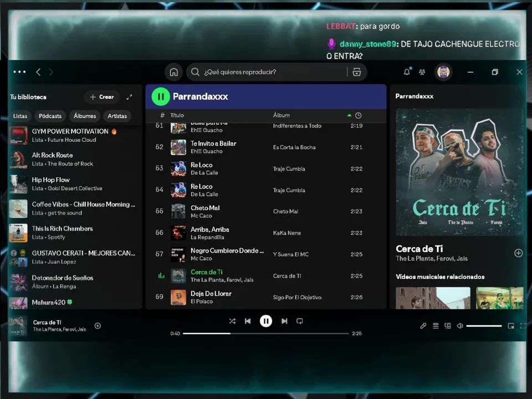
Task: Open album Es Corta la Bocha
Action: pyautogui.click(x=294, y=147)
